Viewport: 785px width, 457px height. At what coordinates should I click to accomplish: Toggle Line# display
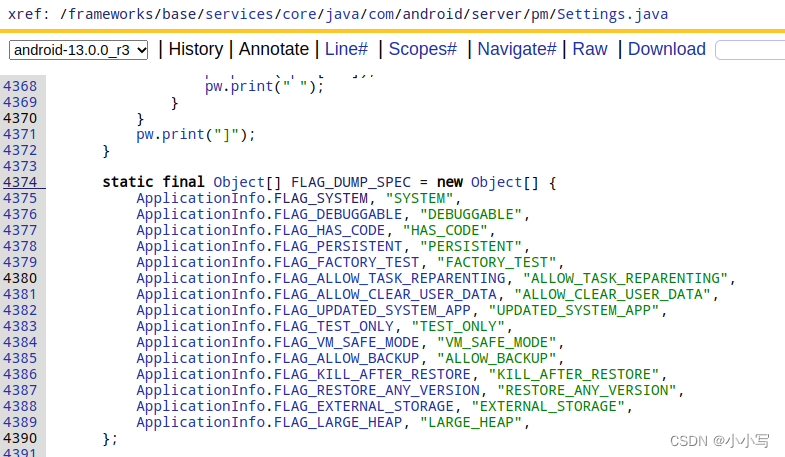tap(347, 49)
